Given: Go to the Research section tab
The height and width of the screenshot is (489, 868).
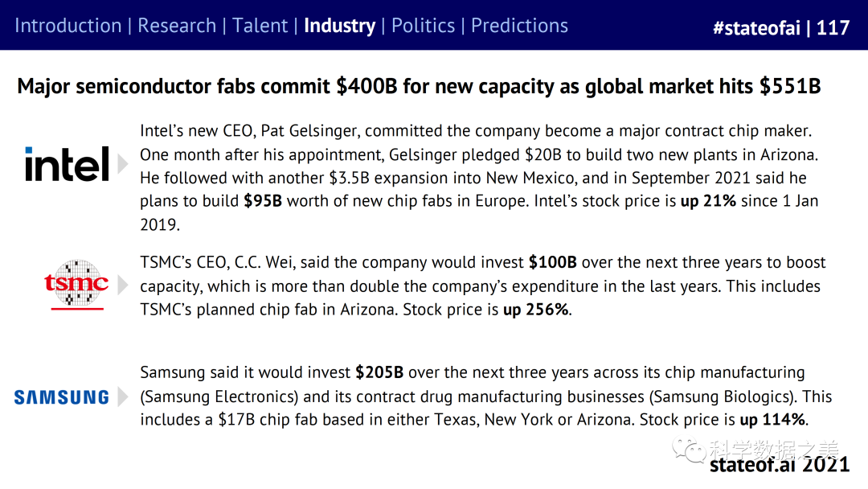Looking at the screenshot, I should (x=177, y=26).
